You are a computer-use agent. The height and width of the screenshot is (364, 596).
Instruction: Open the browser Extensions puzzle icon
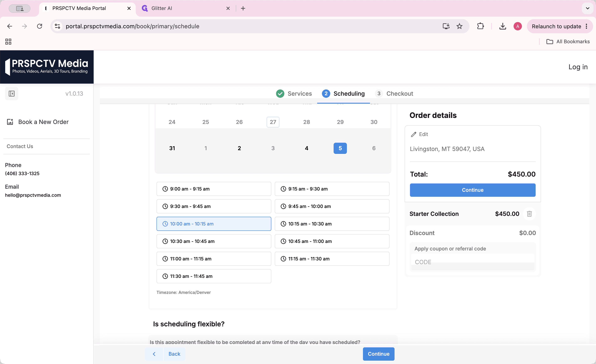pos(480,26)
